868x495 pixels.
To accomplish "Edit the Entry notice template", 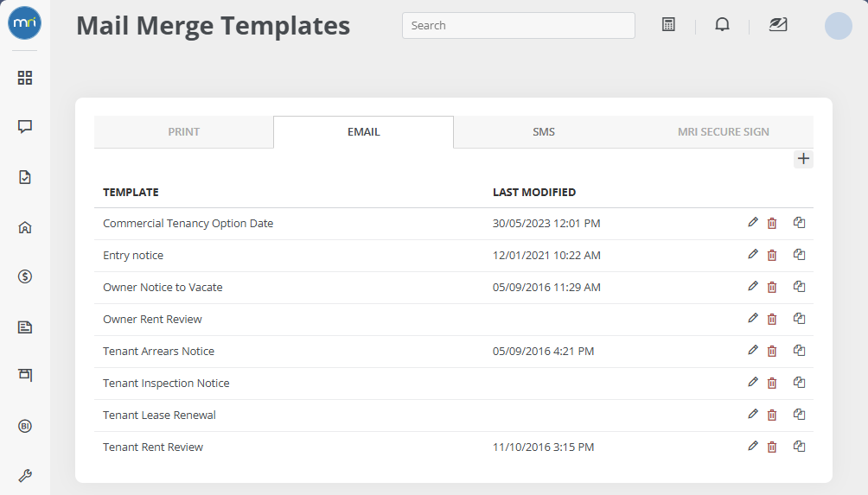I will [753, 255].
